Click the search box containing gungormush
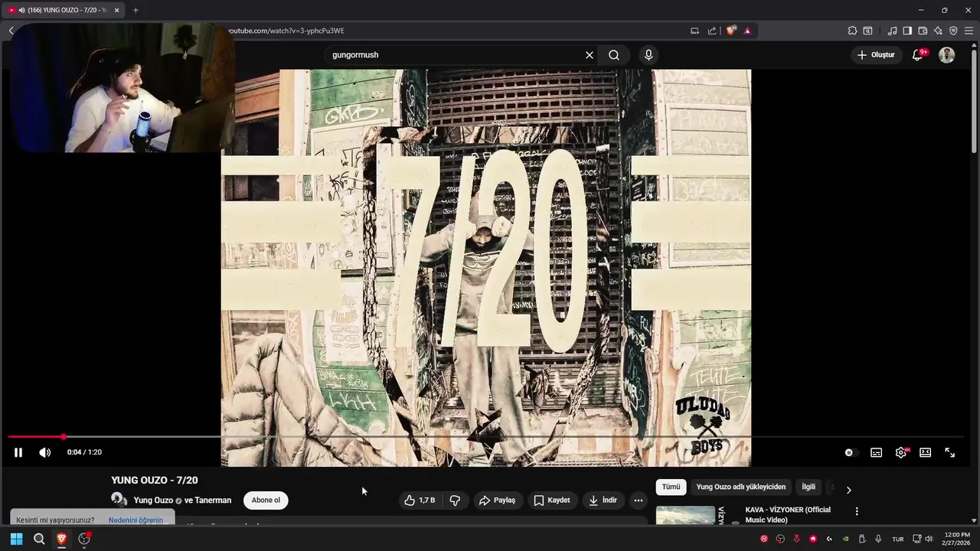980x551 pixels. click(x=456, y=55)
